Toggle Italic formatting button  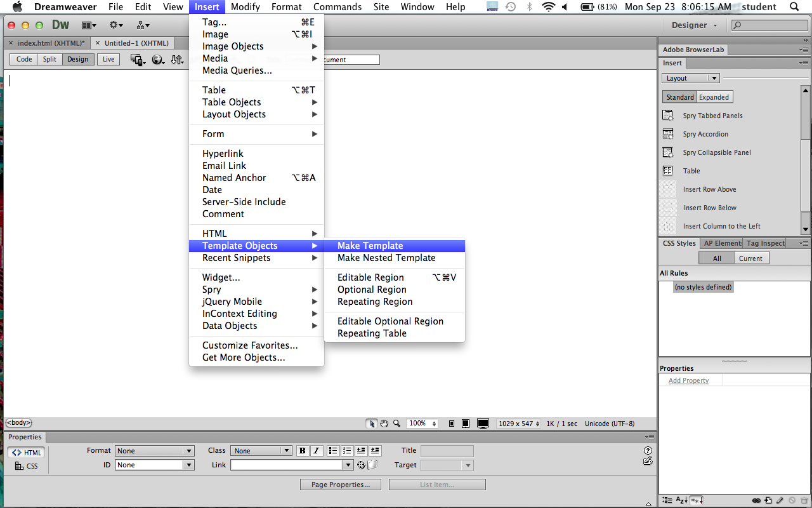(x=317, y=451)
